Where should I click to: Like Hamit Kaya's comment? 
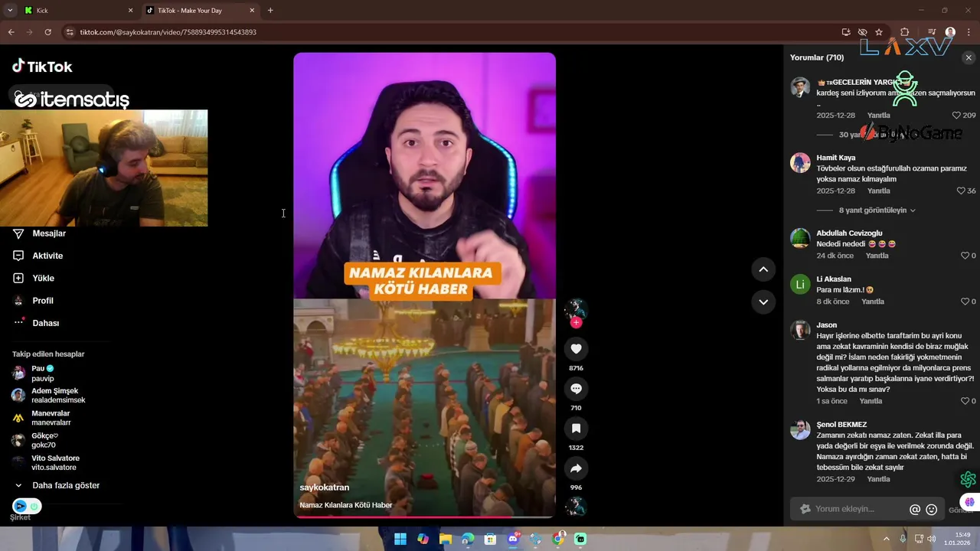[x=961, y=191]
